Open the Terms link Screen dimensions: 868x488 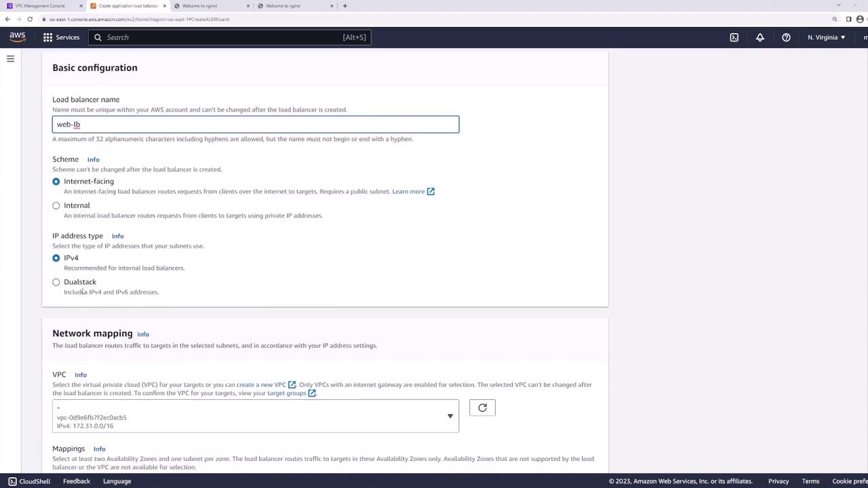click(x=810, y=481)
